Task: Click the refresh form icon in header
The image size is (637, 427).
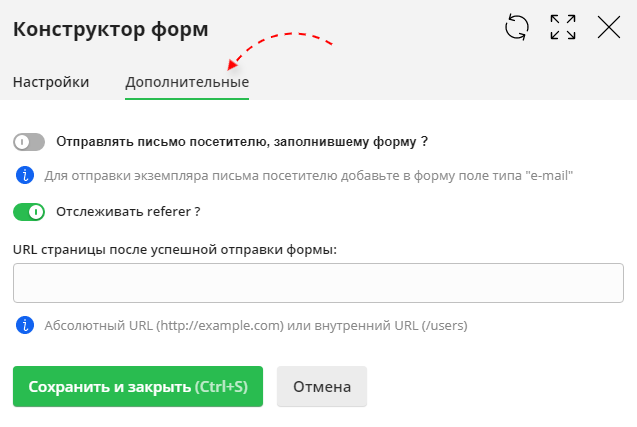Action: pyautogui.click(x=516, y=28)
